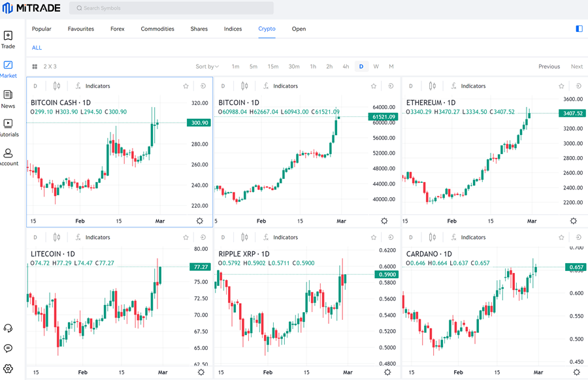
Task: Toggle the layout panel icon top right
Action: (x=579, y=29)
